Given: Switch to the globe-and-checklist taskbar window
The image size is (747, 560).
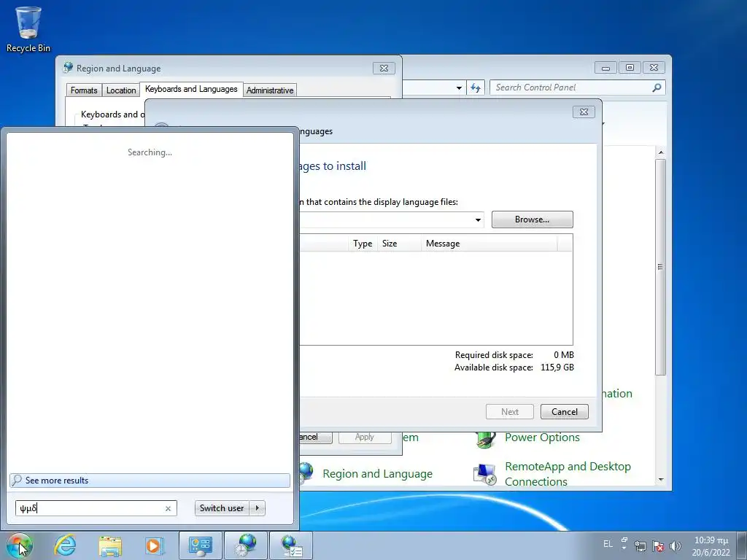Looking at the screenshot, I should coord(291,545).
